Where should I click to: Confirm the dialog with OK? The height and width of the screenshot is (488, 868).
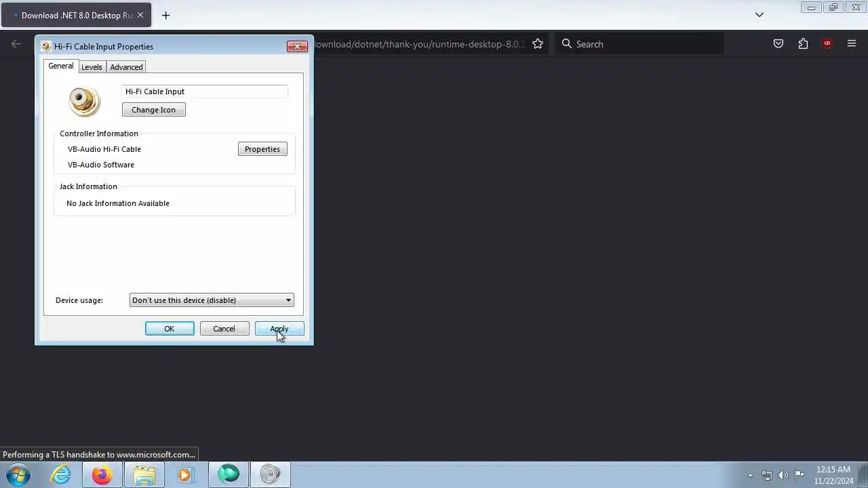(170, 329)
